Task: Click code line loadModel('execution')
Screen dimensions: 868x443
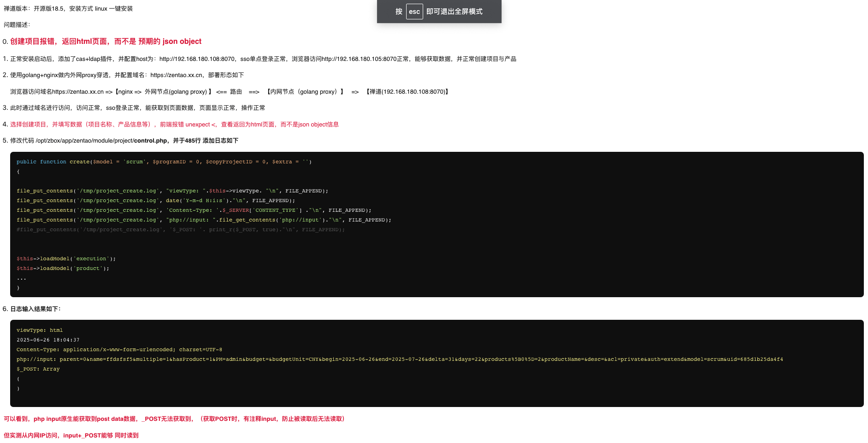Action: coord(66,259)
